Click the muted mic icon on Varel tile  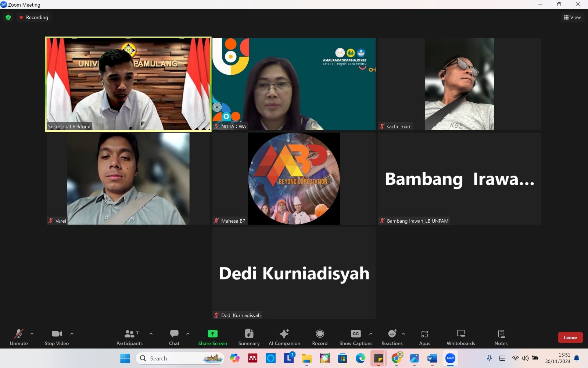51,221
